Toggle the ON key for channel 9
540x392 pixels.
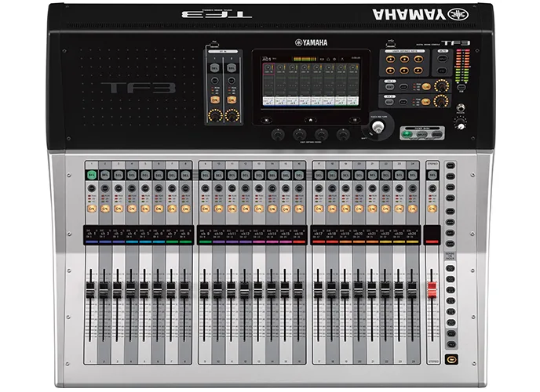pos(205,209)
